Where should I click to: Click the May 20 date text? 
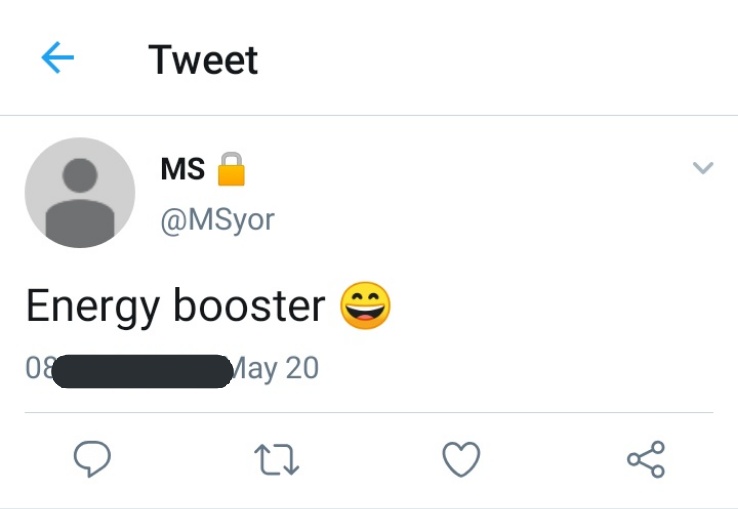275,368
